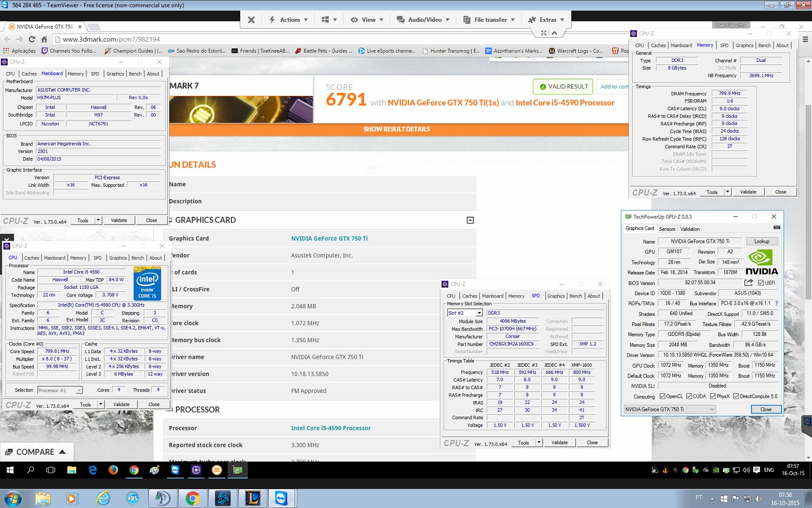812x508 pixels.
Task: Open NVIDIA GeForce GTX 750 Ti link
Action: point(329,239)
